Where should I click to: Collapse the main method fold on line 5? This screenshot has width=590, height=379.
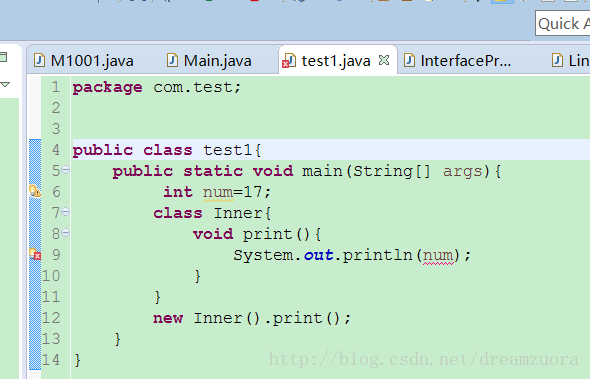[x=65, y=170]
